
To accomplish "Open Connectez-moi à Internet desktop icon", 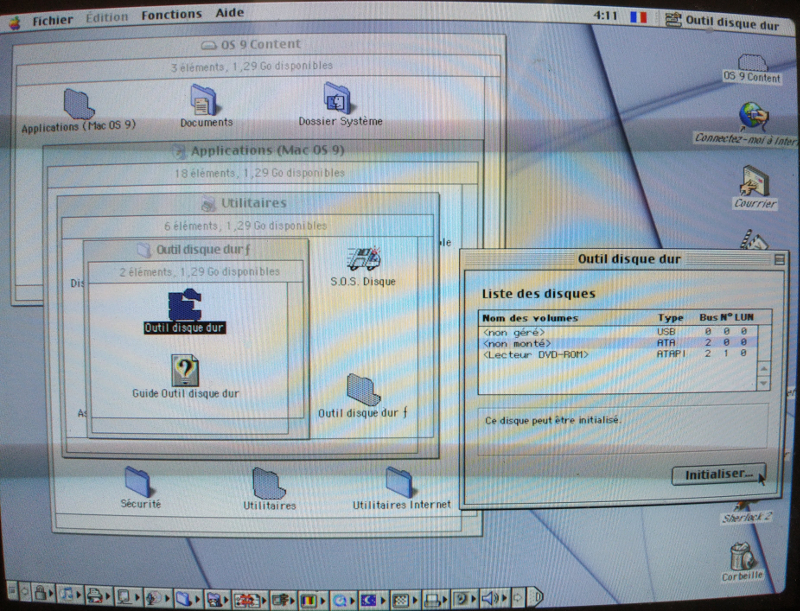I will tap(752, 116).
